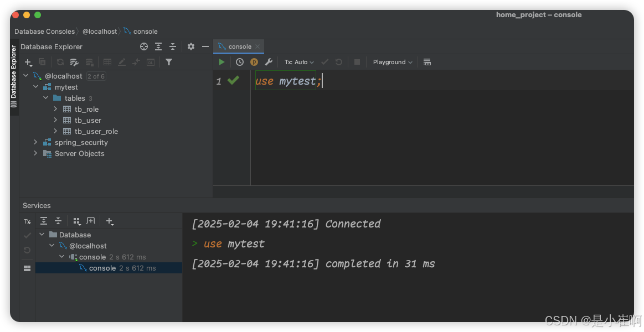The width and height of the screenshot is (644, 332).
Task: Collapse @localhost node in Services tree
Action: click(51, 246)
